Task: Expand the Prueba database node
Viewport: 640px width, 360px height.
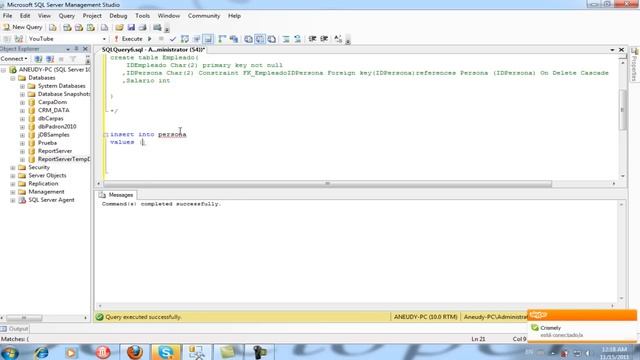Action: pos(22,143)
